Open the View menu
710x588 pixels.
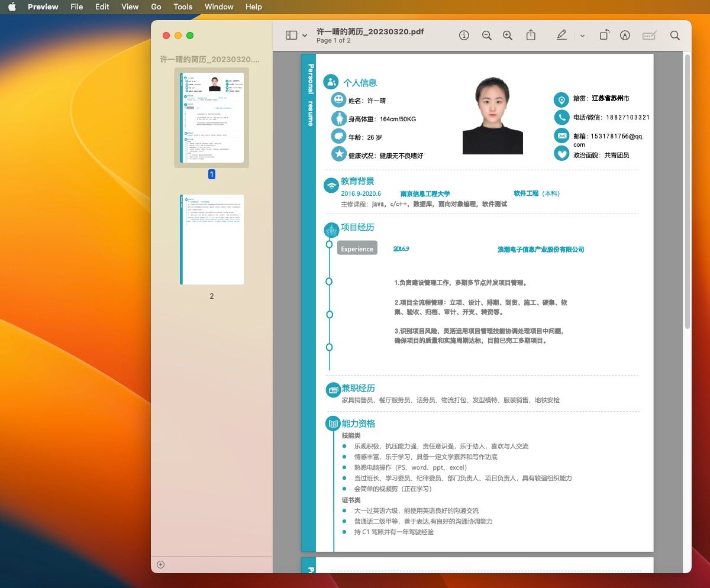coord(130,7)
